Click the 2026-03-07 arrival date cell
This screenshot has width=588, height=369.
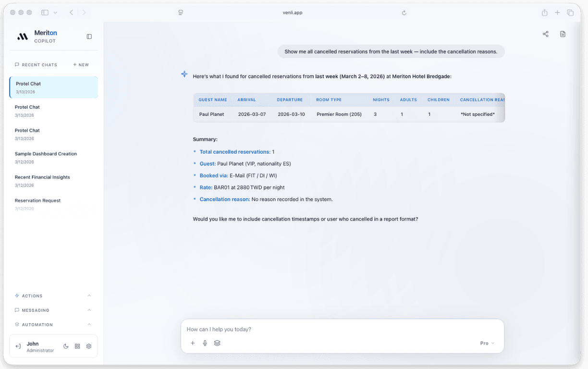click(252, 114)
